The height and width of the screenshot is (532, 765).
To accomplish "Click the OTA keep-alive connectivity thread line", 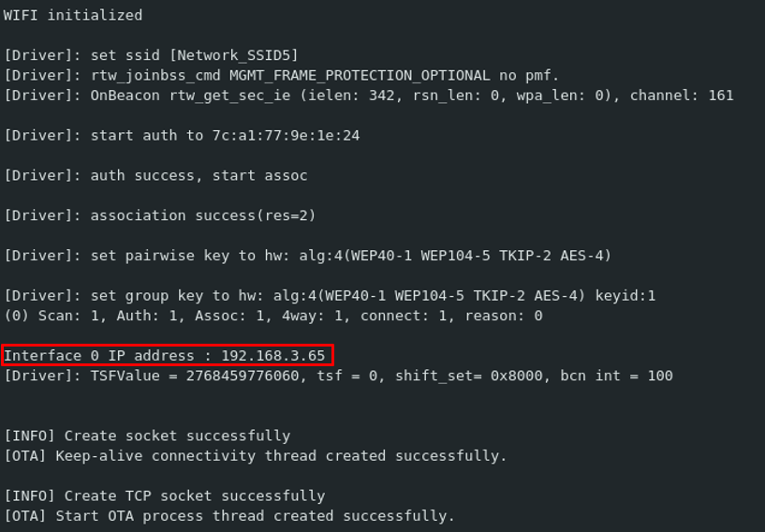I will [x=256, y=456].
